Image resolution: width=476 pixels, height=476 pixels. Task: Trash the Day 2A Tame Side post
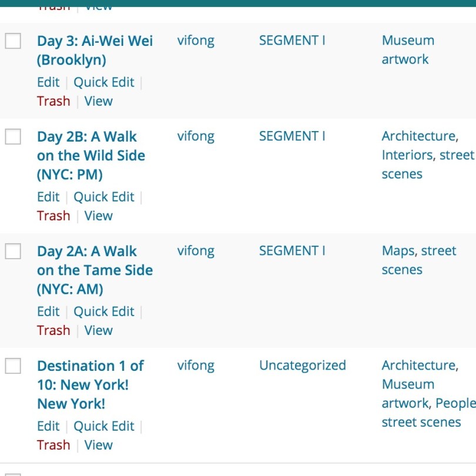click(53, 330)
